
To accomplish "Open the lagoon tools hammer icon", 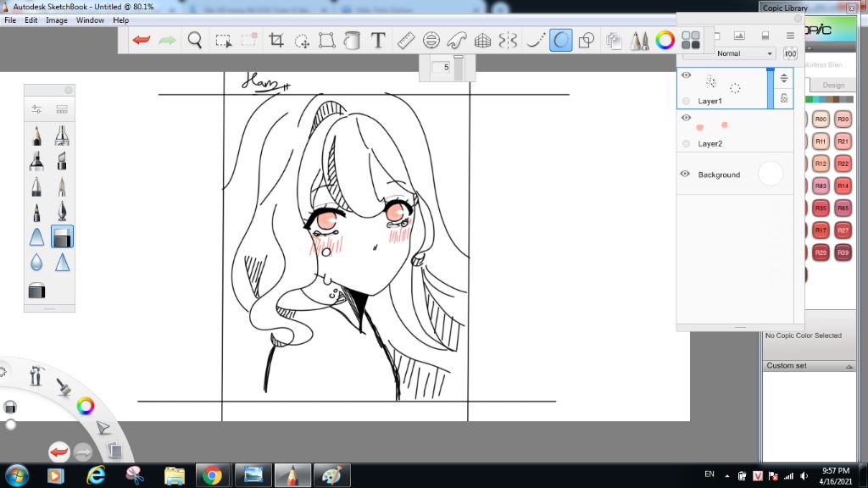I will click(x=36, y=375).
